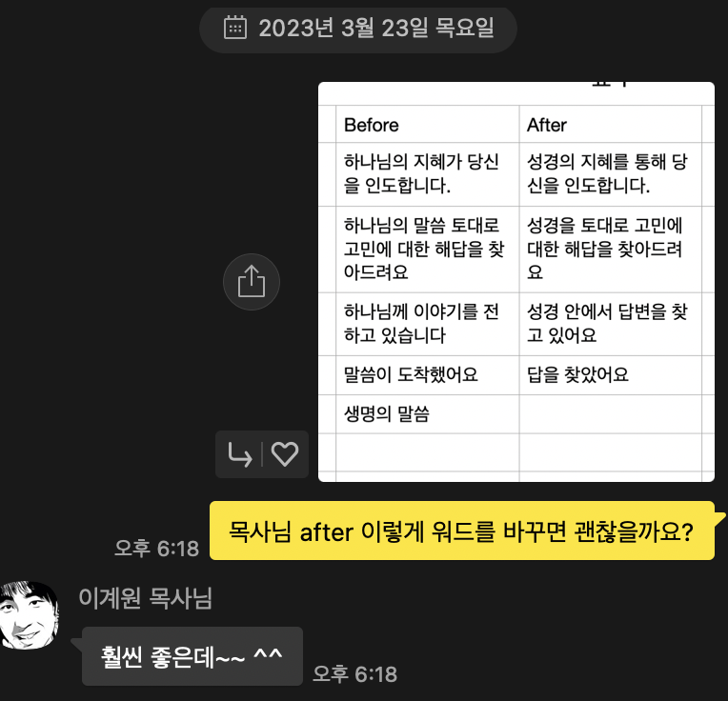This screenshot has width=728, height=701.
Task: Click the calendar icon in the date banner
Action: tap(235, 28)
